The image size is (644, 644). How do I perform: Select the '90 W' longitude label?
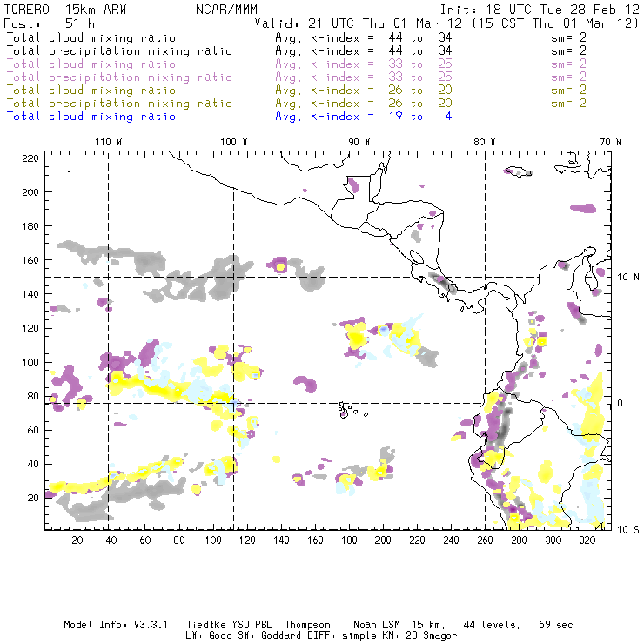point(359,142)
